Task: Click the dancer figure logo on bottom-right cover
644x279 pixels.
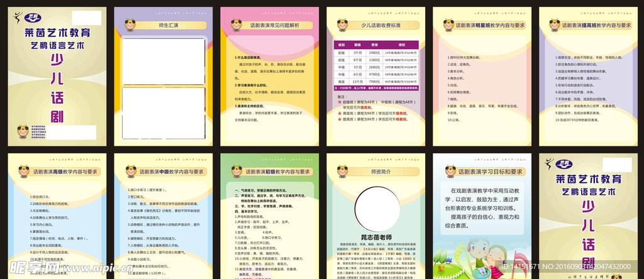Action: coord(549,164)
